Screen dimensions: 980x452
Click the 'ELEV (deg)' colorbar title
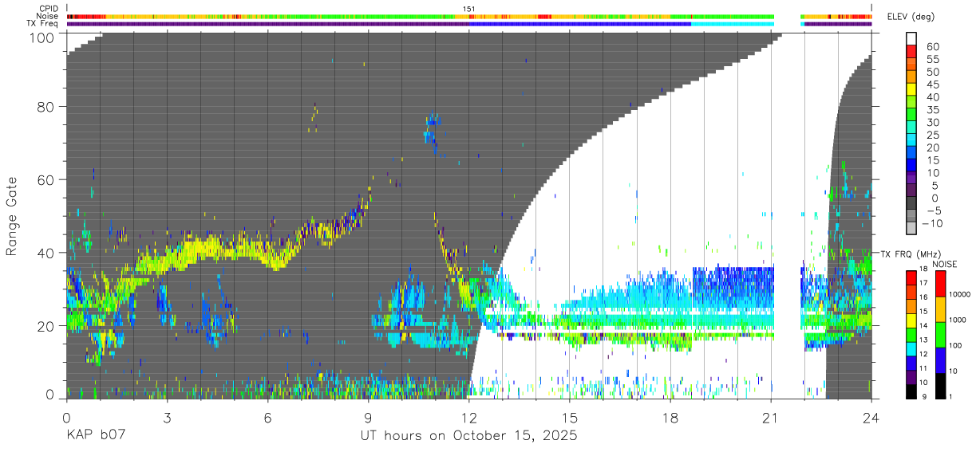point(911,16)
